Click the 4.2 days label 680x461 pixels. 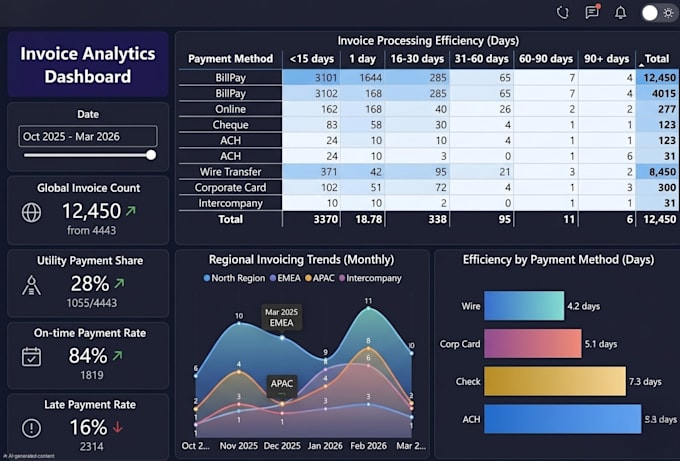(583, 306)
